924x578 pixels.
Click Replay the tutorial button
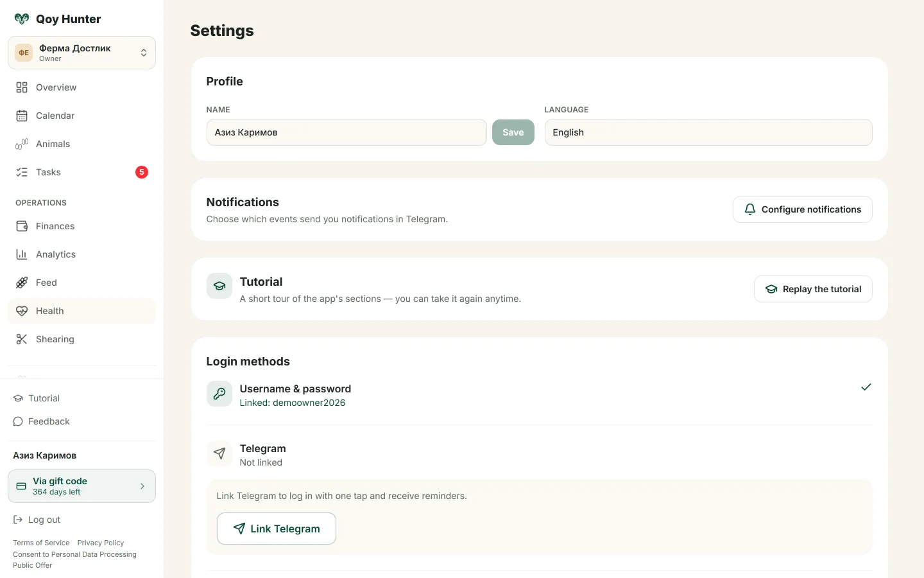[813, 289]
